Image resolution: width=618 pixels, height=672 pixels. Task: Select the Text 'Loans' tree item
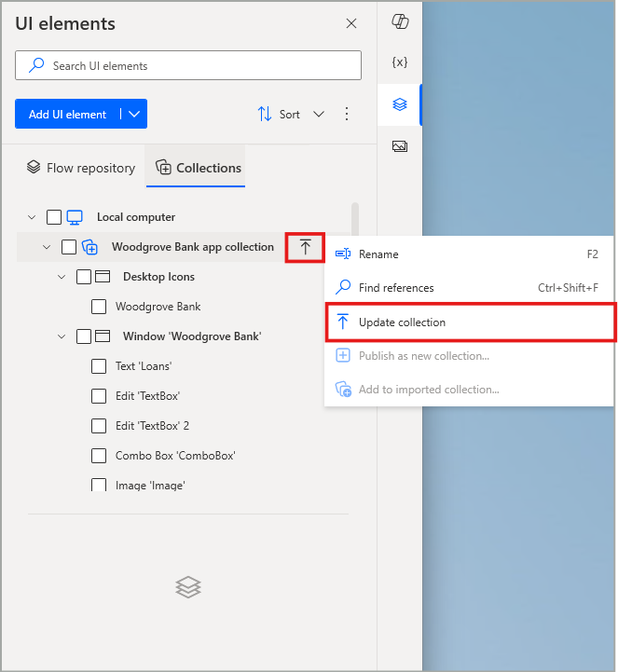tap(144, 366)
